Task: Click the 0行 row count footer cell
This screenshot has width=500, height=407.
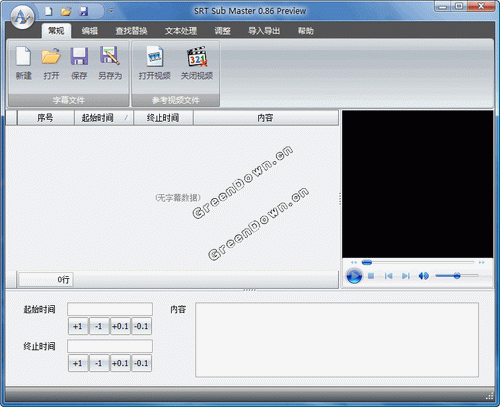Action: coord(46,279)
